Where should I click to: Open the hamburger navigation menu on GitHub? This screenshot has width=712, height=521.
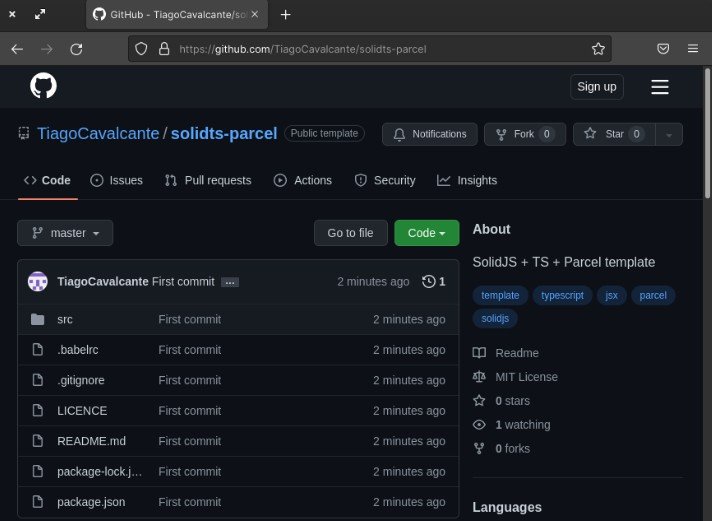(x=660, y=87)
